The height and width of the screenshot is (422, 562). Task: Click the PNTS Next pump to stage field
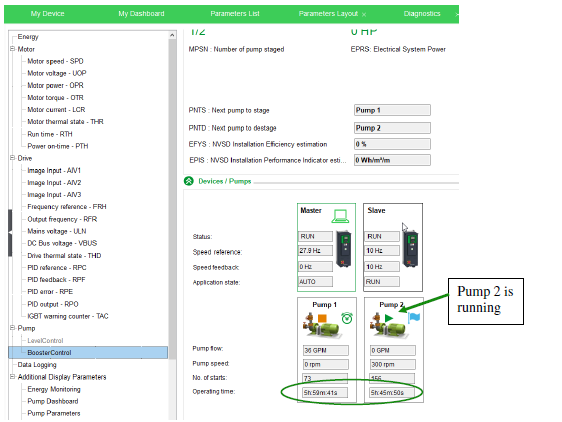pyautogui.click(x=392, y=110)
